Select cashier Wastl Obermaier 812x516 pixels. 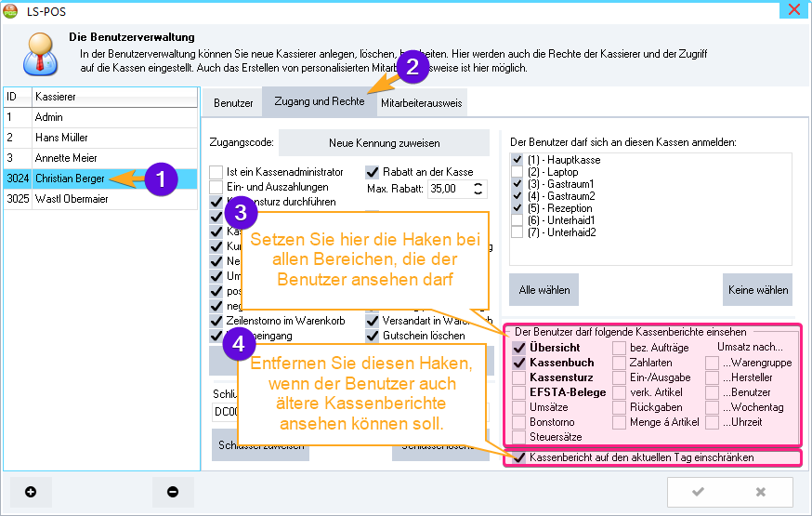[x=101, y=199]
